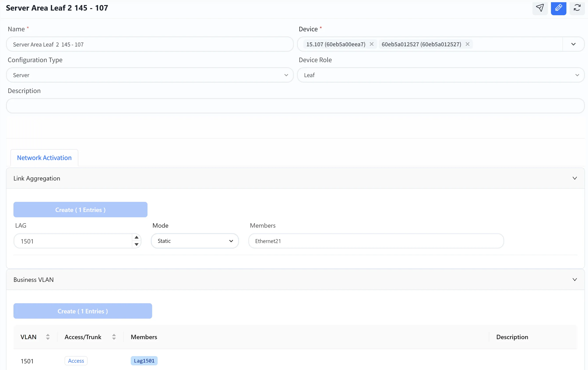
Task: Click the blue pencil edit icon
Action: [x=558, y=8]
